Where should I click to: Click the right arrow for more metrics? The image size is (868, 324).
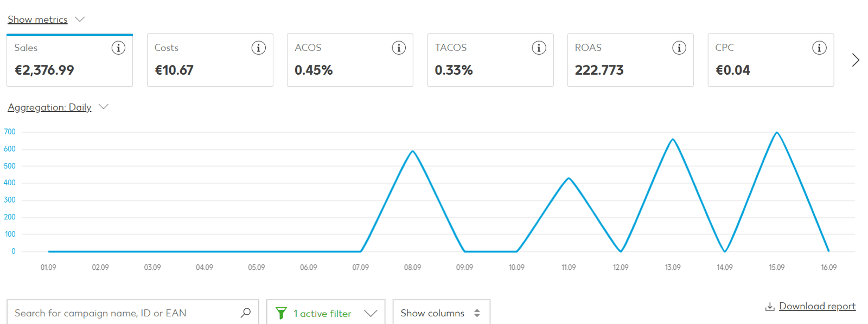(x=855, y=60)
